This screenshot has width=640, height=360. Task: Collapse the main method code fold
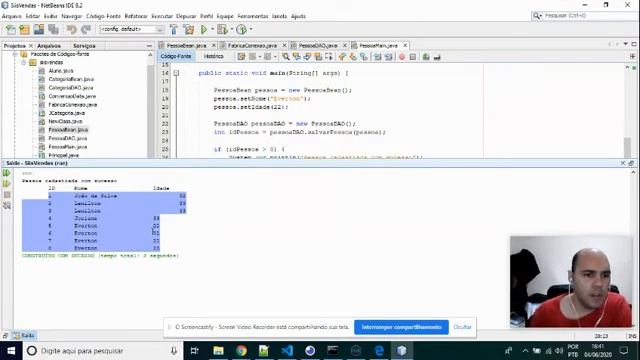[176, 73]
